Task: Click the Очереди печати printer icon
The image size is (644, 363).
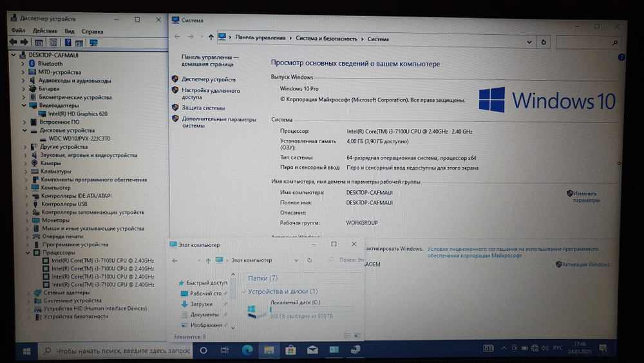Action: point(36,237)
